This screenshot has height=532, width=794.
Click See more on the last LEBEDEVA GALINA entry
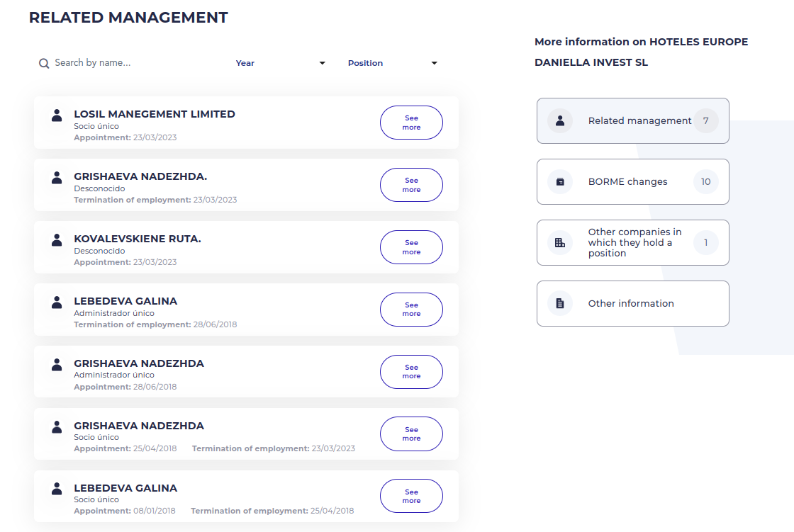coord(411,496)
